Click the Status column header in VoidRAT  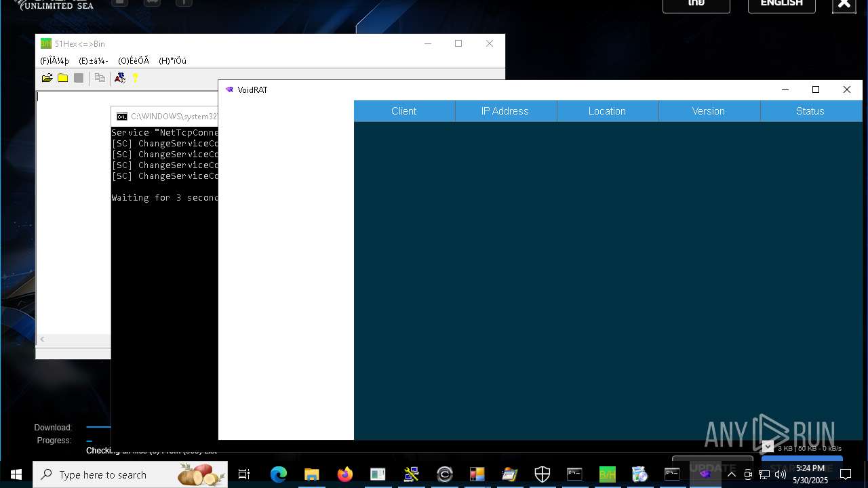pyautogui.click(x=810, y=111)
